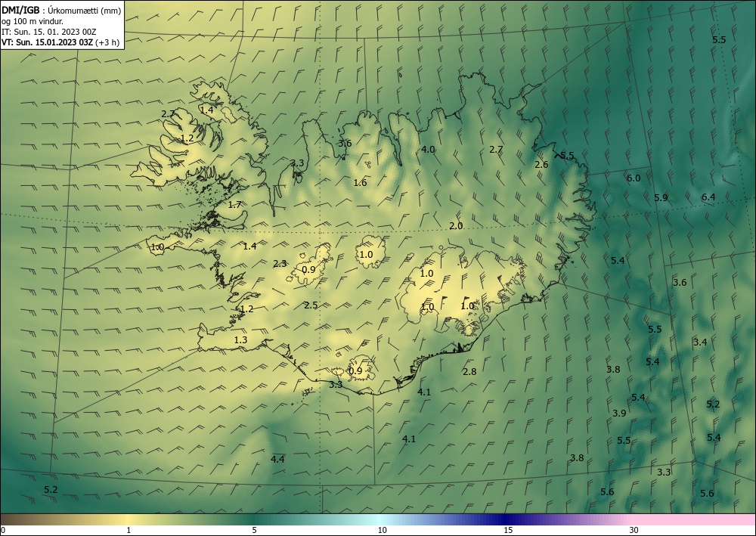Viewport: 756px width, 536px height.
Task: Select the 'VT: Sun. 15.01.2023 03Z (+3 h)' line
Action: [60, 42]
